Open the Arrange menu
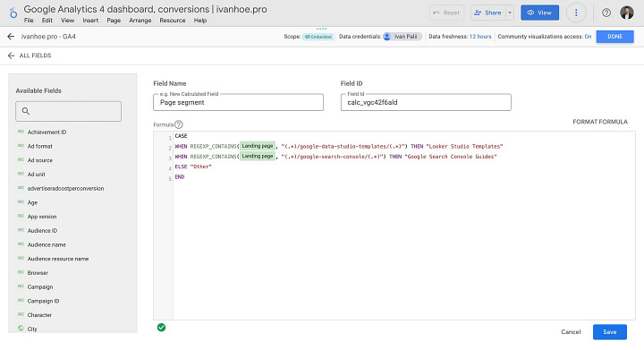Viewport: 644px width, 350px height. coord(140,20)
